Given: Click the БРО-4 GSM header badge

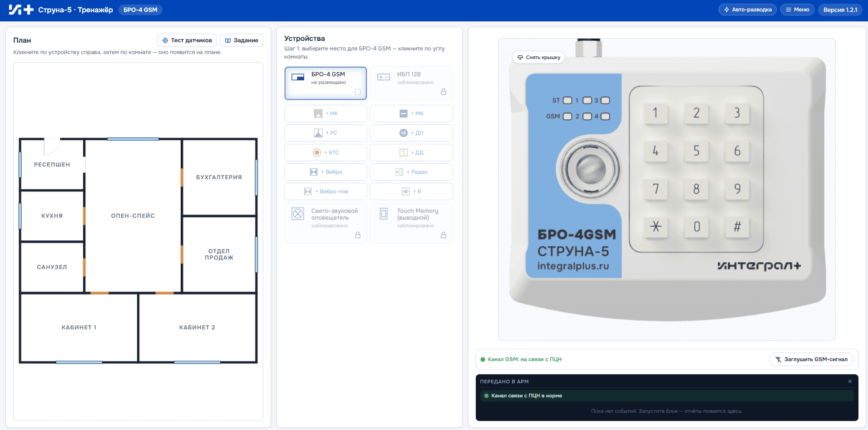Looking at the screenshot, I should 140,10.
